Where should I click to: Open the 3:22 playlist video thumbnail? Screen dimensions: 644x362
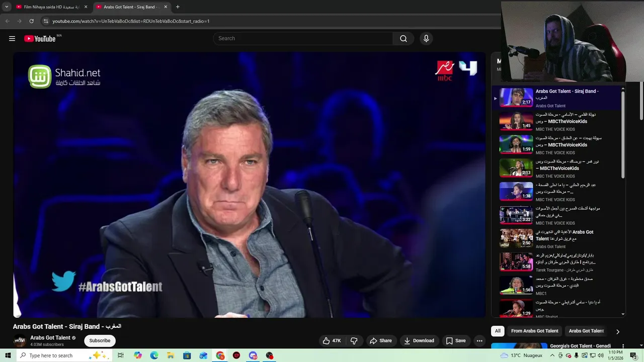click(x=516, y=215)
